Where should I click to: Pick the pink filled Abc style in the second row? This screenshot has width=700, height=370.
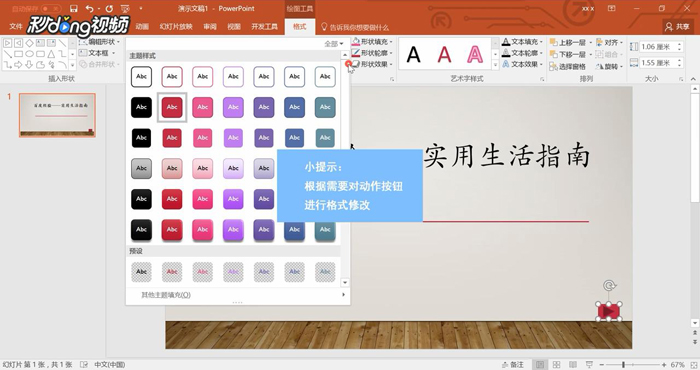[x=203, y=107]
